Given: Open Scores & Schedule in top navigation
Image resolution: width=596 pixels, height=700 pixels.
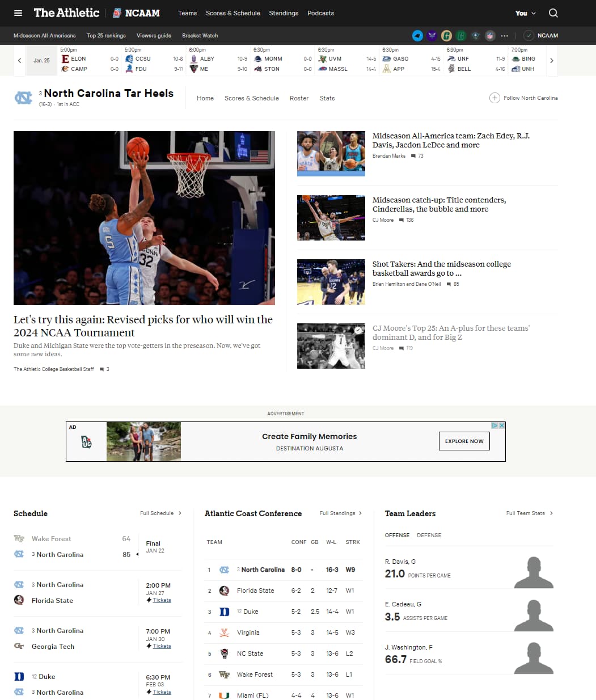Looking at the screenshot, I should click(233, 13).
